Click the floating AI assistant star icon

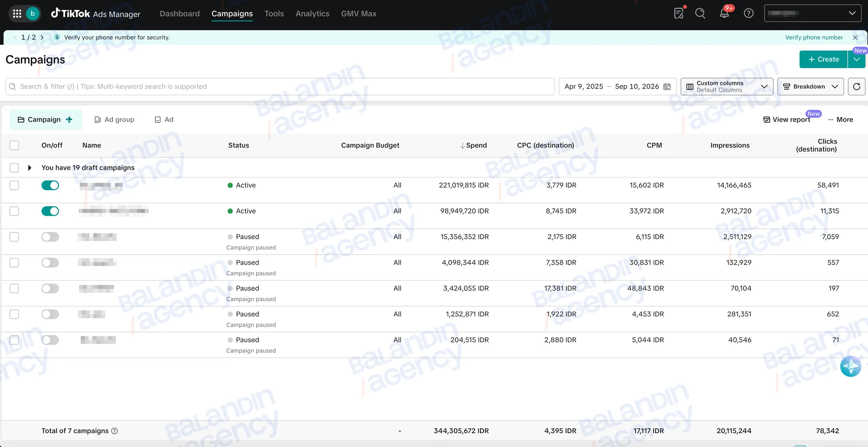tap(851, 366)
